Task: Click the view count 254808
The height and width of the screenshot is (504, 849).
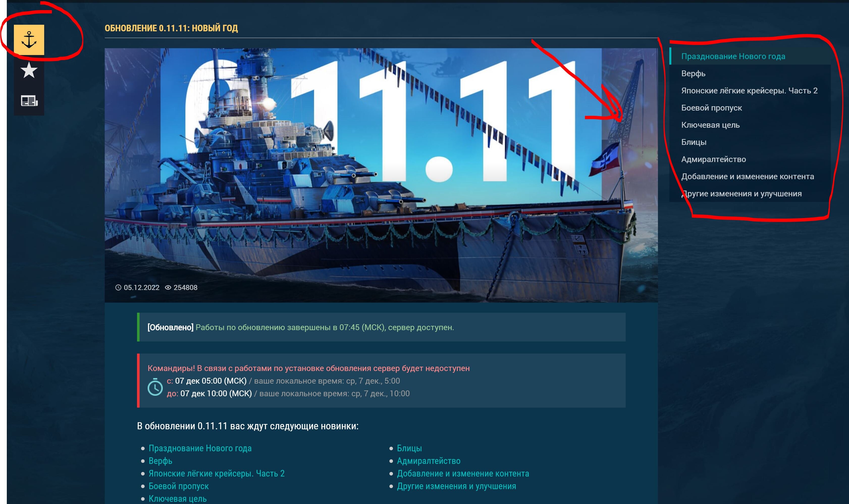Action: (185, 288)
